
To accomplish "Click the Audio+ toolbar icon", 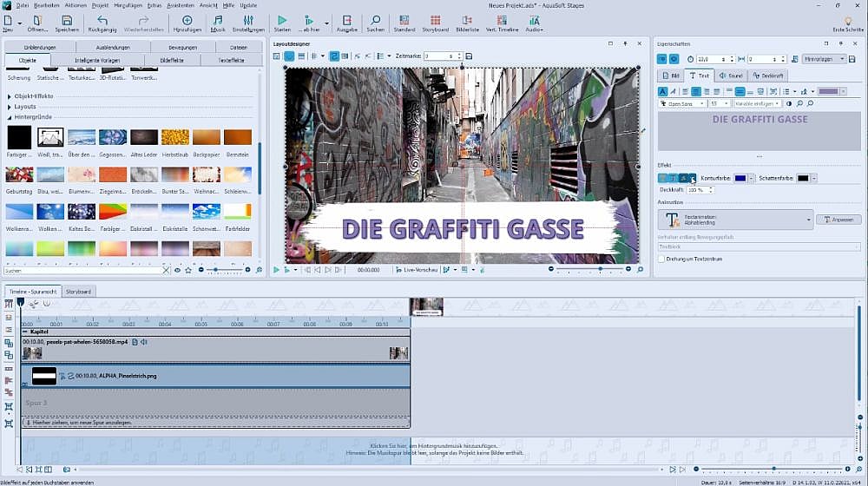I will pyautogui.click(x=534, y=21).
